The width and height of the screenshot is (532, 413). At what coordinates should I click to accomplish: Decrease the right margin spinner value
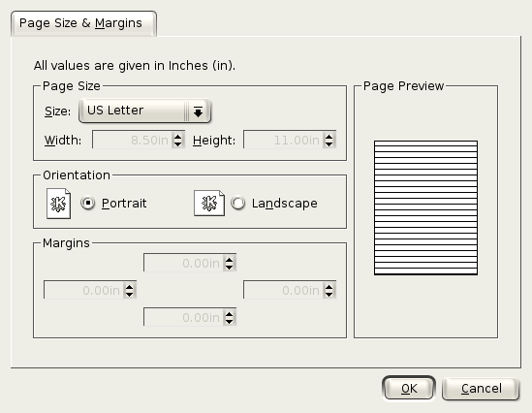pyautogui.click(x=329, y=294)
